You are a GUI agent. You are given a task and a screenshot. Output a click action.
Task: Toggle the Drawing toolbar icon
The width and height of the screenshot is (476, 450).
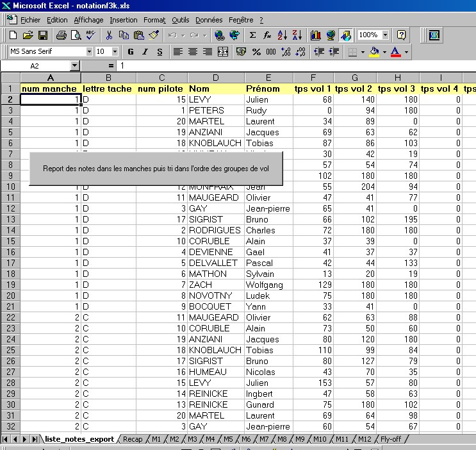click(345, 35)
